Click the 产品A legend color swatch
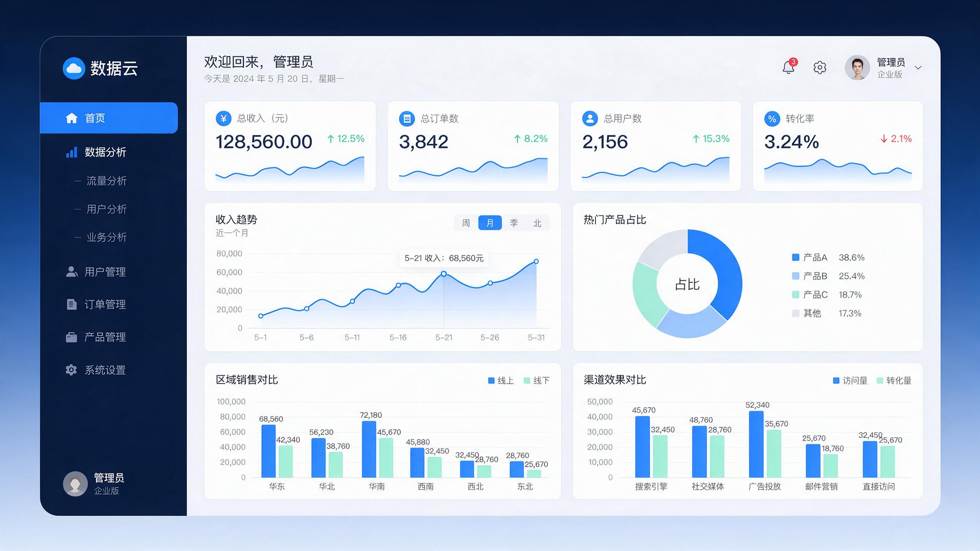This screenshot has height=551, width=980. tap(795, 257)
